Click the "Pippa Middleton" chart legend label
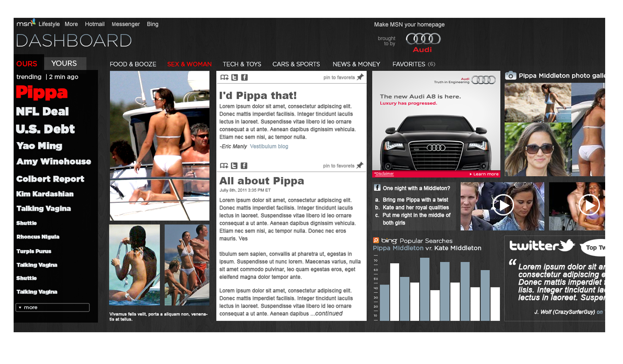 click(x=398, y=248)
